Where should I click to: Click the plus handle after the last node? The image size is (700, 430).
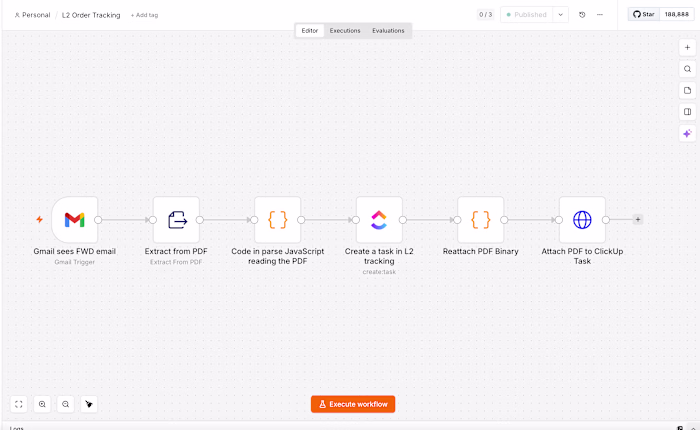638,219
